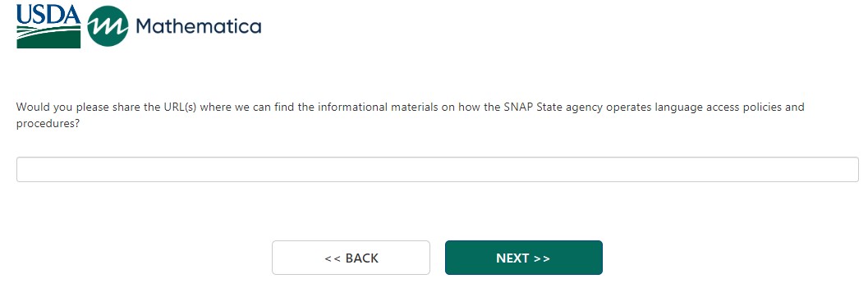Click the blue USDA letters

click(48, 15)
